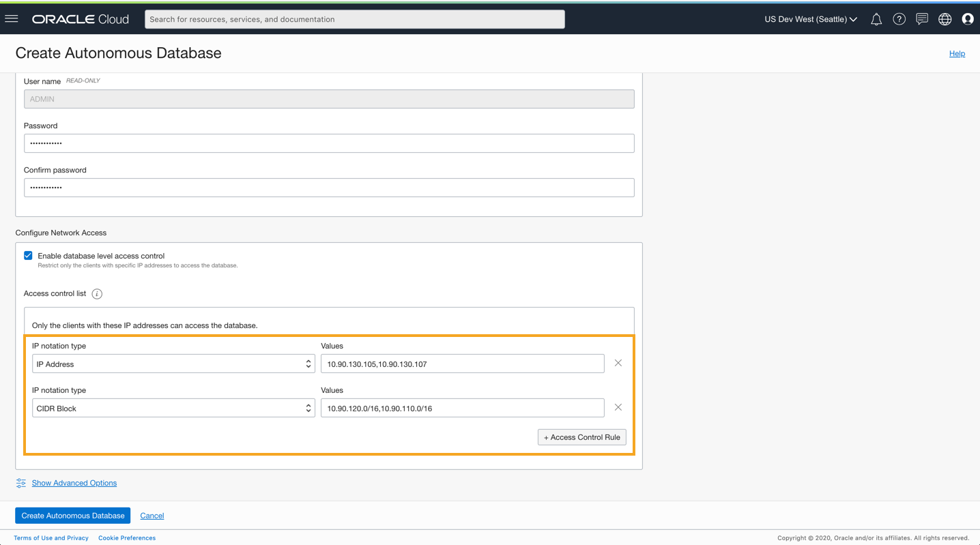Image resolution: width=980 pixels, height=545 pixels.
Task: Open the CIDR Block notation type dropdown
Action: (x=173, y=408)
